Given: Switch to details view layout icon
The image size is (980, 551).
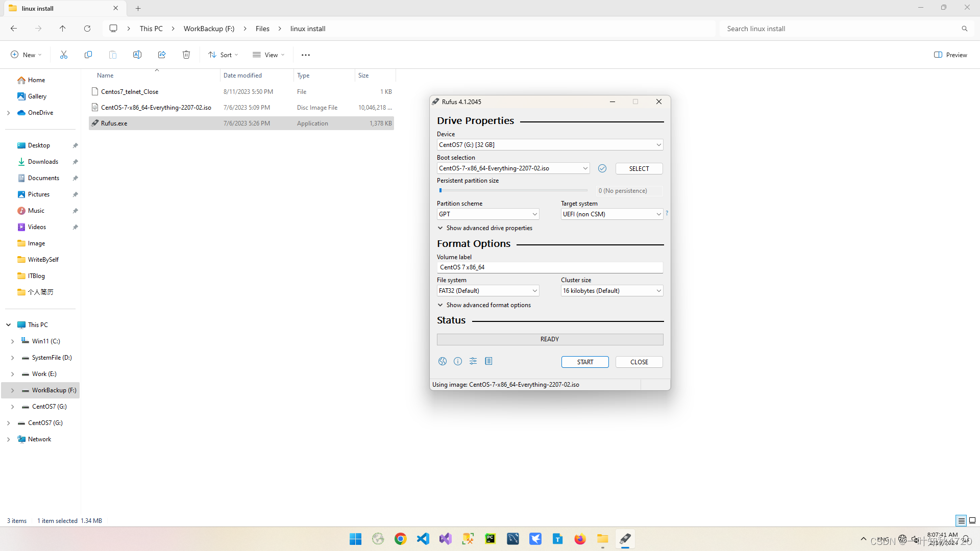Looking at the screenshot, I should pyautogui.click(x=961, y=520).
